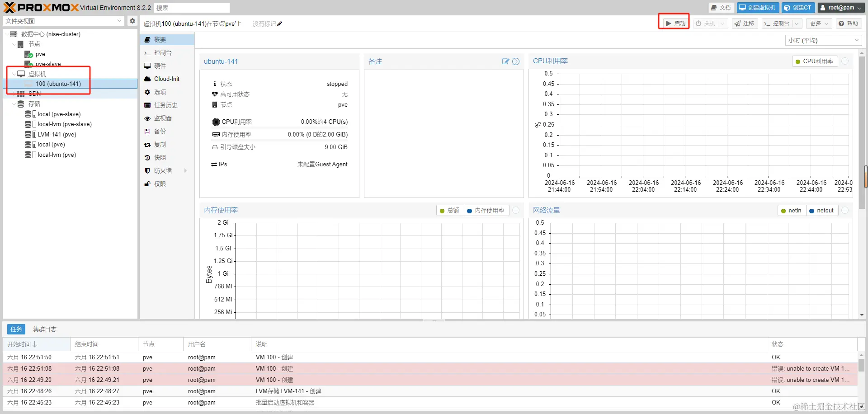Open the 硬件 hardware section
Screen dimensions: 868x414
167,66
